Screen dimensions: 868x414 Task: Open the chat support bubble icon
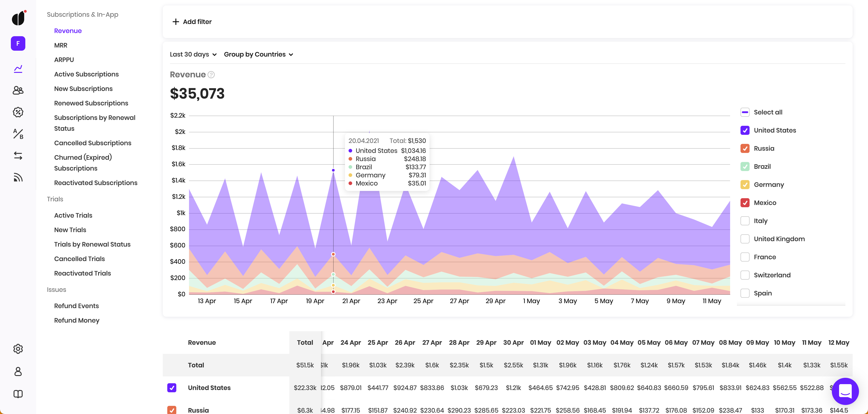tap(845, 391)
